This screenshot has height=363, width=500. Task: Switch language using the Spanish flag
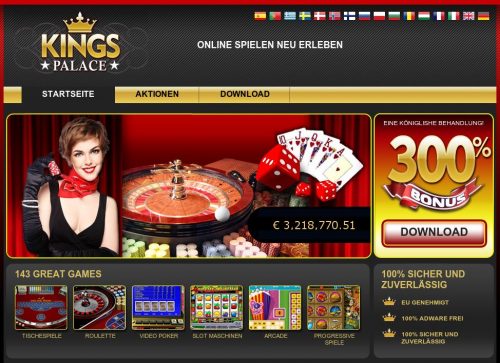tap(260, 16)
